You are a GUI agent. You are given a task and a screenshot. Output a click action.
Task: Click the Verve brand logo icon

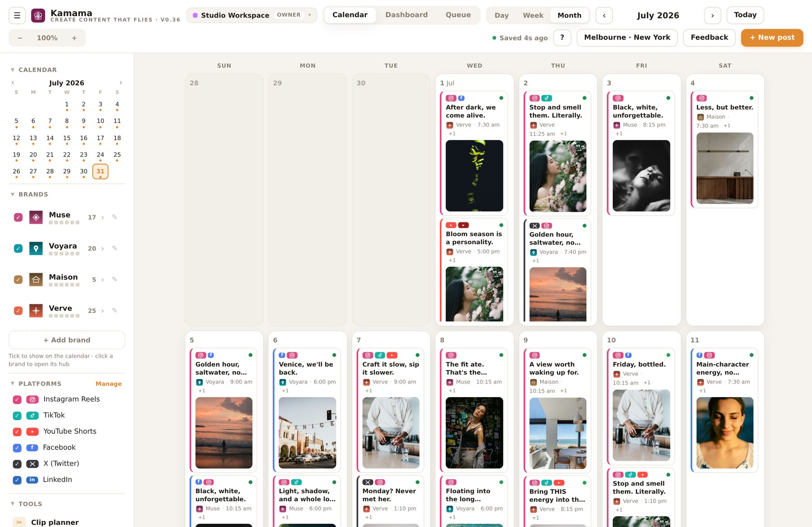(36, 311)
